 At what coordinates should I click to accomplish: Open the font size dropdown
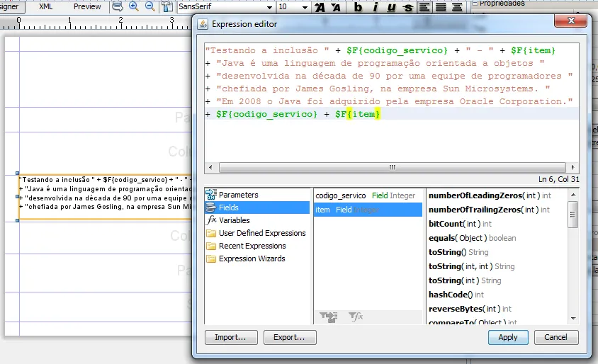[305, 6]
